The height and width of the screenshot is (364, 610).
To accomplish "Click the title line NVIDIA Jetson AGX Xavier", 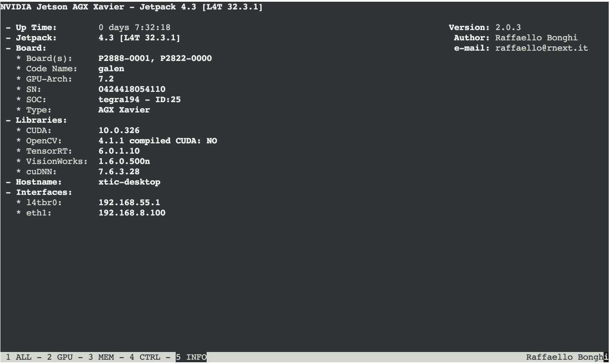I will [131, 7].
